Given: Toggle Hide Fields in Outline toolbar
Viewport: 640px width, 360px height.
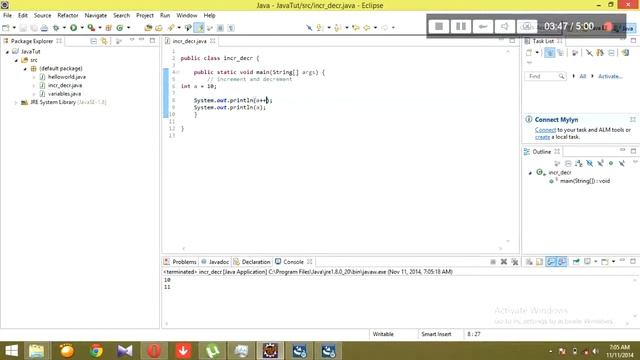Looking at the screenshot, I should pos(589,163).
